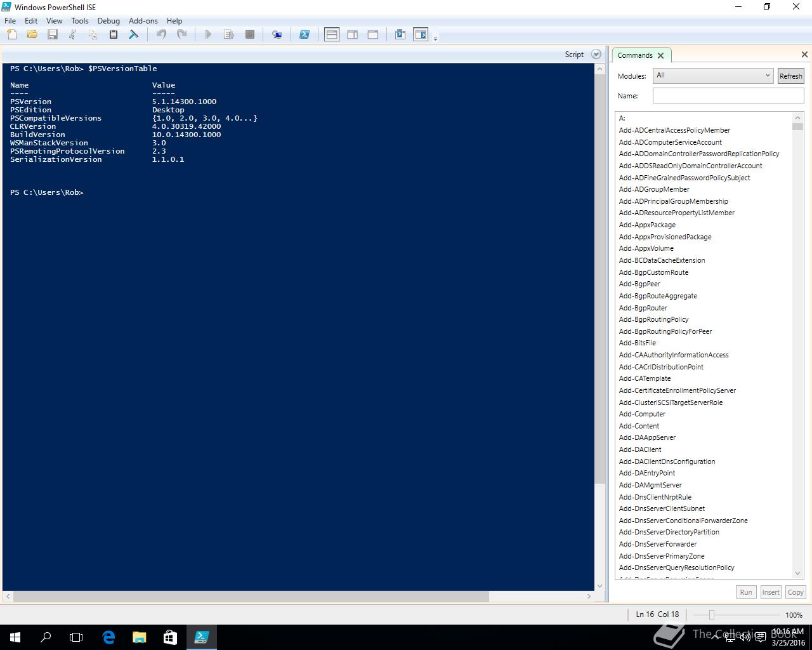Show the Command window icon in the toolbar
The height and width of the screenshot is (650, 812).
(400, 34)
